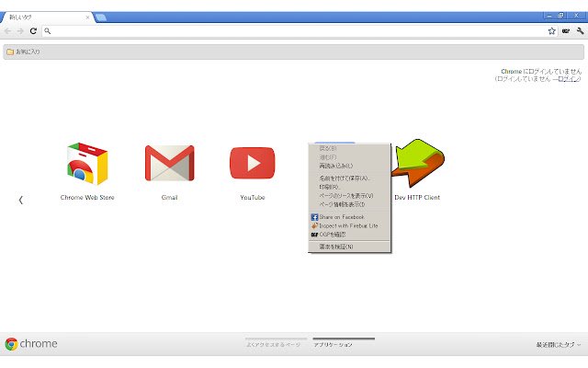Open the お気に入り bookmarks folder
This screenshot has width=588, height=368.
(23, 52)
